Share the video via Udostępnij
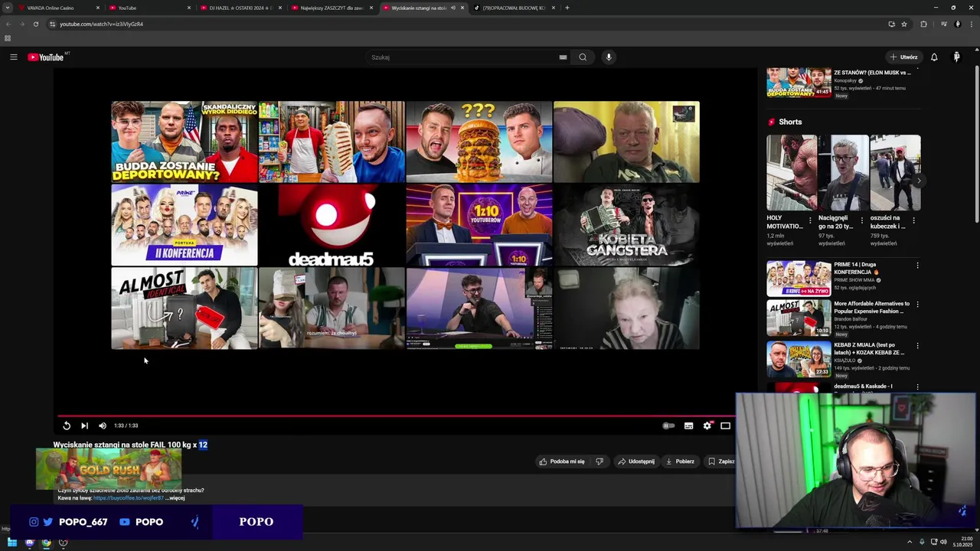980x551 pixels. coord(636,461)
